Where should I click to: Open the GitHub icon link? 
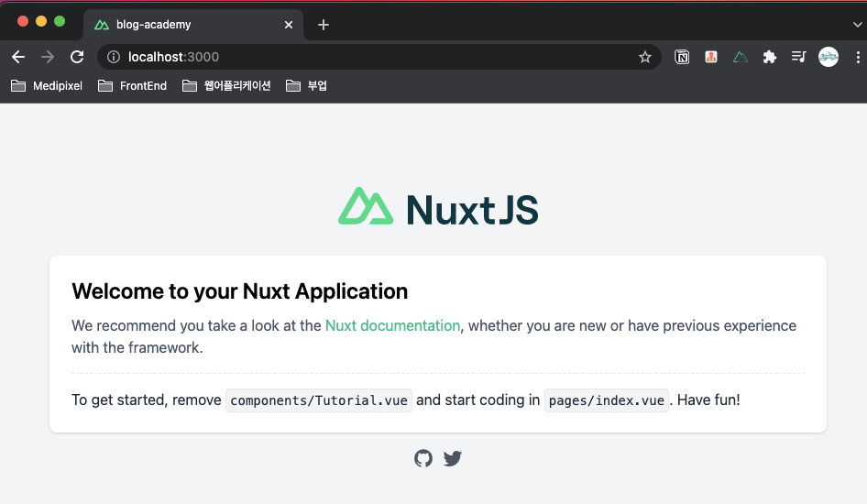[423, 458]
